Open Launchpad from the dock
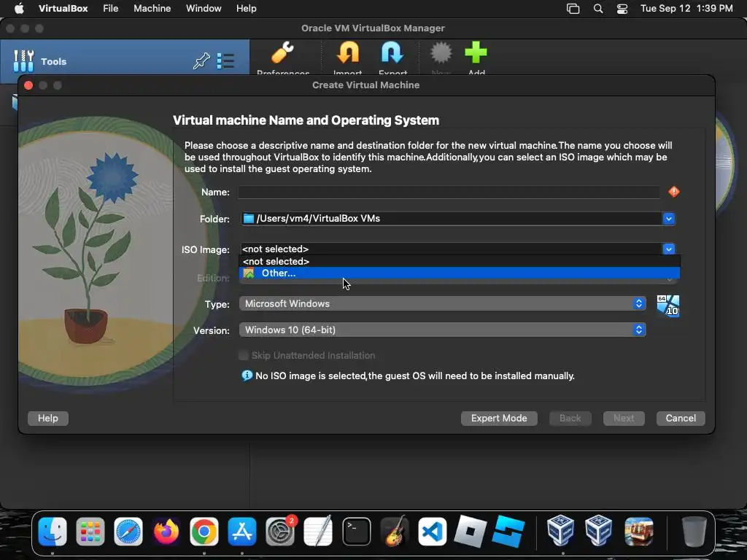Viewport: 747px width, 560px height. click(x=90, y=532)
